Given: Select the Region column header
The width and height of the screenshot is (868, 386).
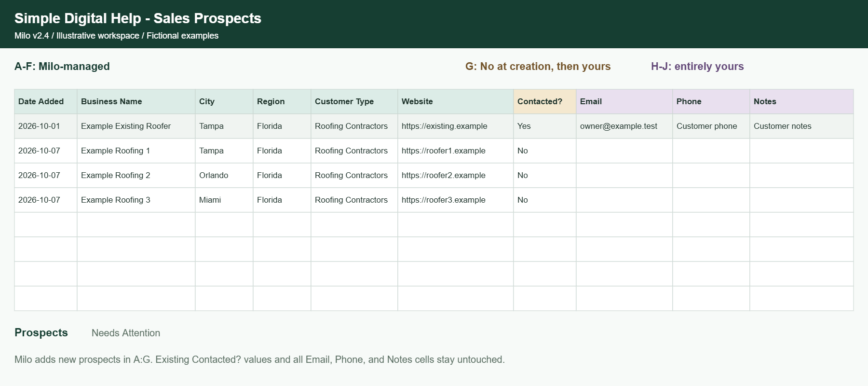Looking at the screenshot, I should point(282,101).
